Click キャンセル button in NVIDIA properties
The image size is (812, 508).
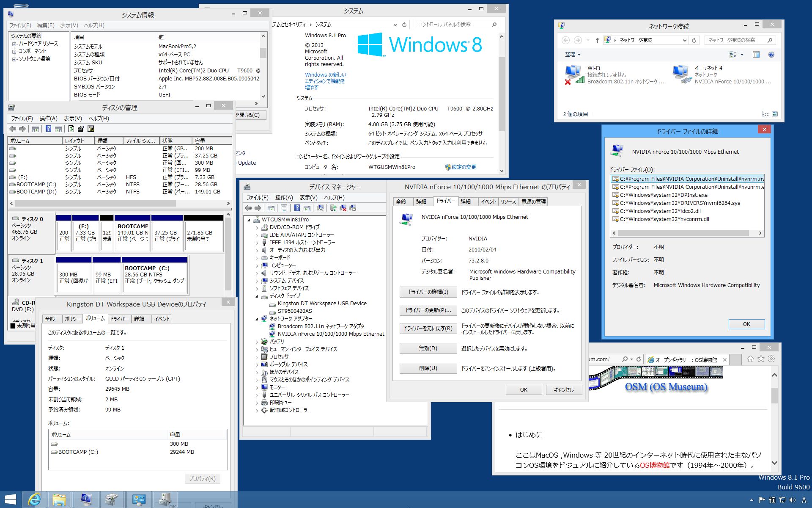click(x=564, y=390)
